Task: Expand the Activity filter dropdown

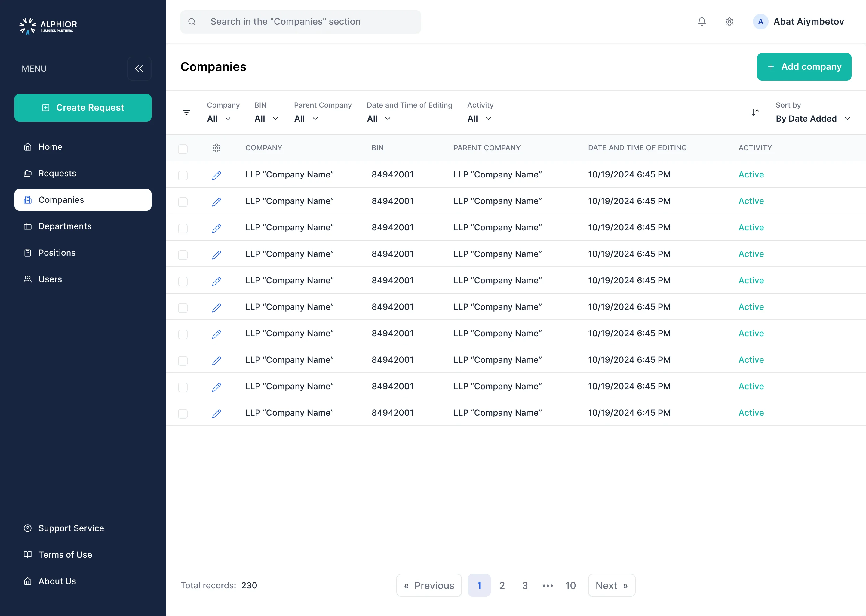Action: pyautogui.click(x=480, y=119)
